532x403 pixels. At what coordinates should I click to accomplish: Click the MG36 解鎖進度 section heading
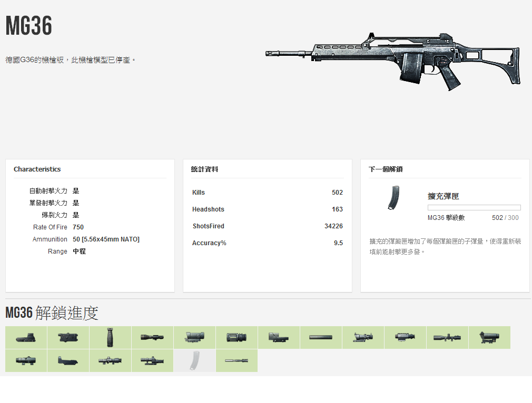tap(52, 313)
